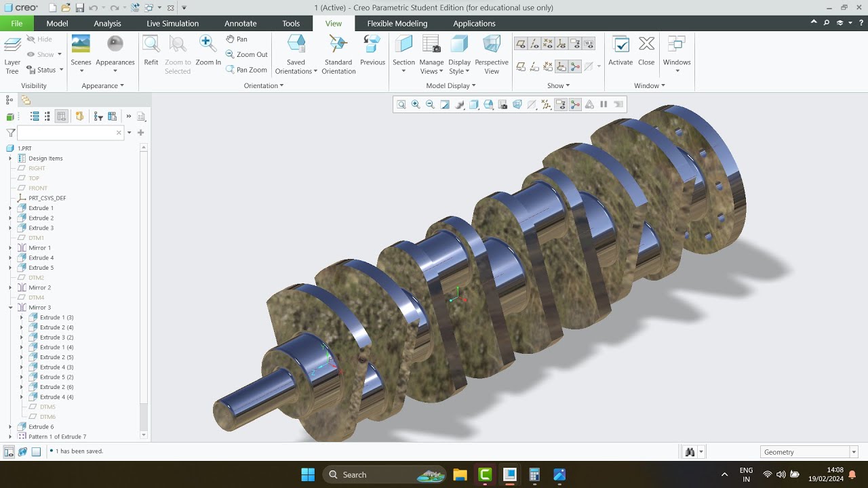Toggle plane display in the Show group
Image resolution: width=868 pixels, height=488 pixels.
click(521, 44)
